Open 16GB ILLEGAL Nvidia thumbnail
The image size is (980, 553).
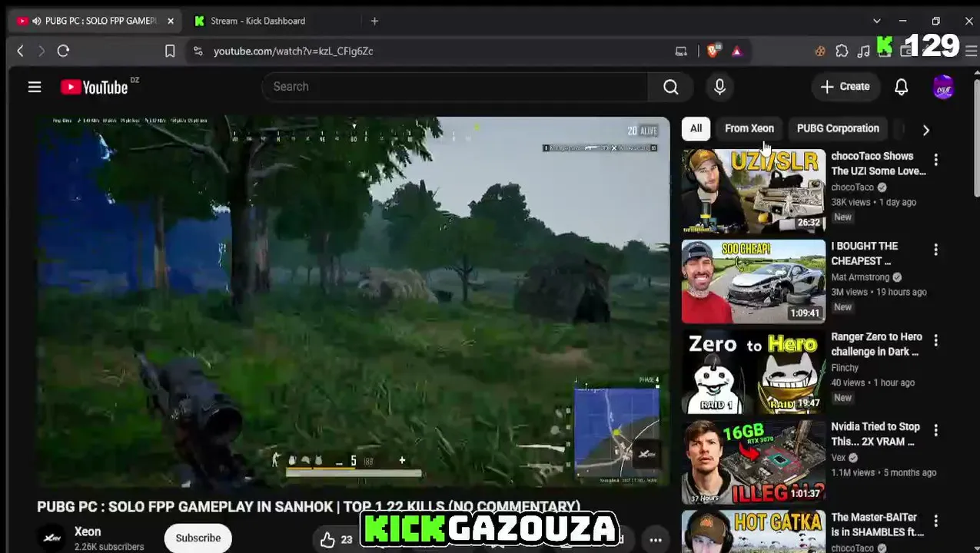[x=753, y=462]
